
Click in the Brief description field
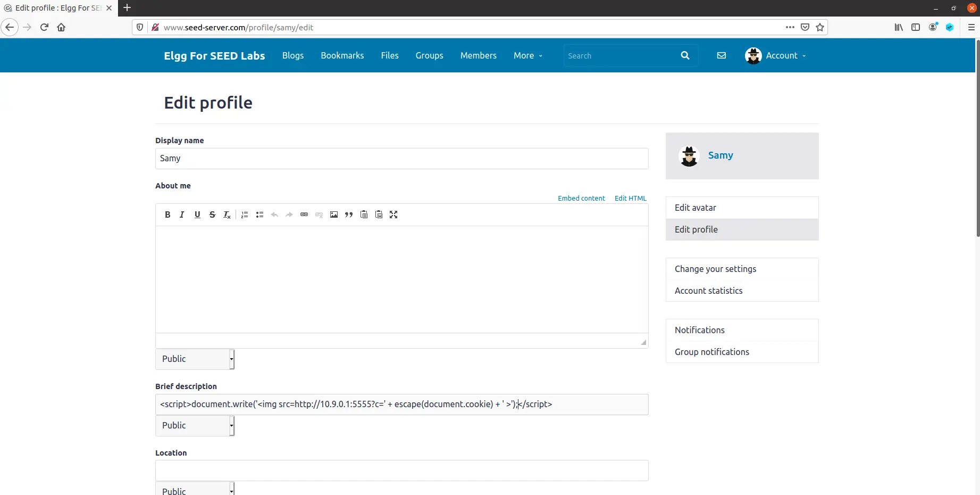coord(401,405)
